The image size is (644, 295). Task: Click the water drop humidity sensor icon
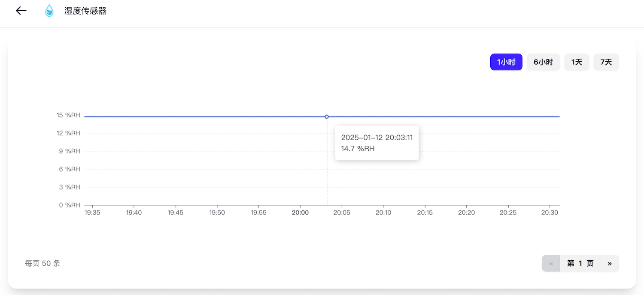click(49, 11)
